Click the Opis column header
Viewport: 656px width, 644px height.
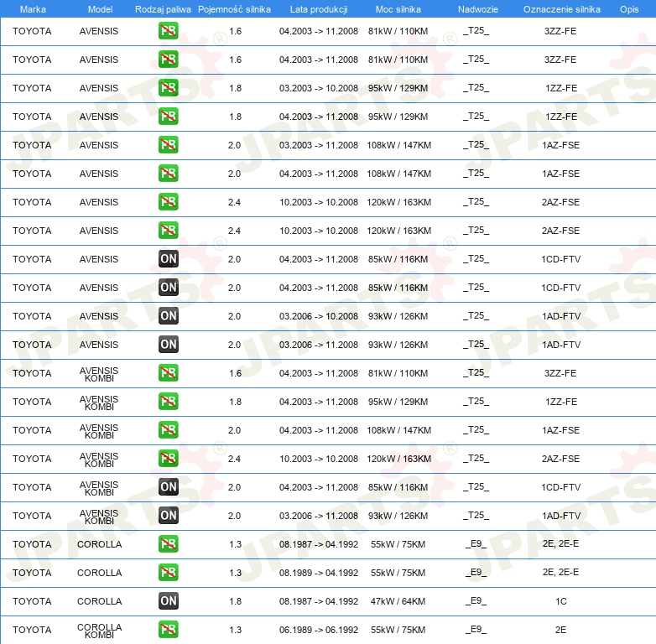pos(629,9)
